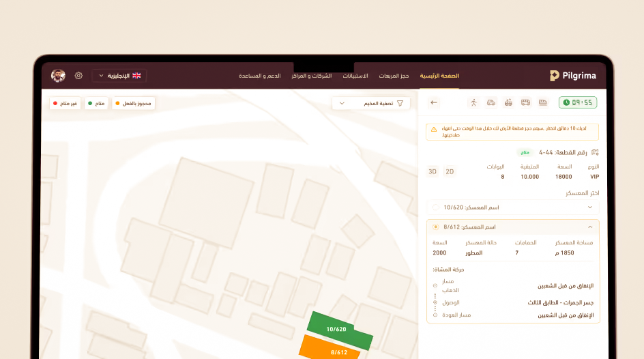Open settings via the gear icon
The image size is (644, 359).
(x=78, y=76)
